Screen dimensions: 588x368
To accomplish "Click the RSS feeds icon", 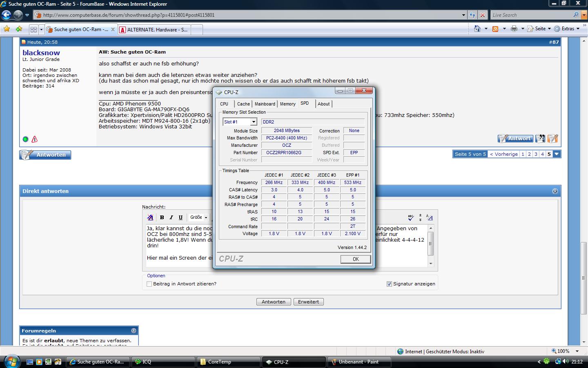I will click(495, 29).
